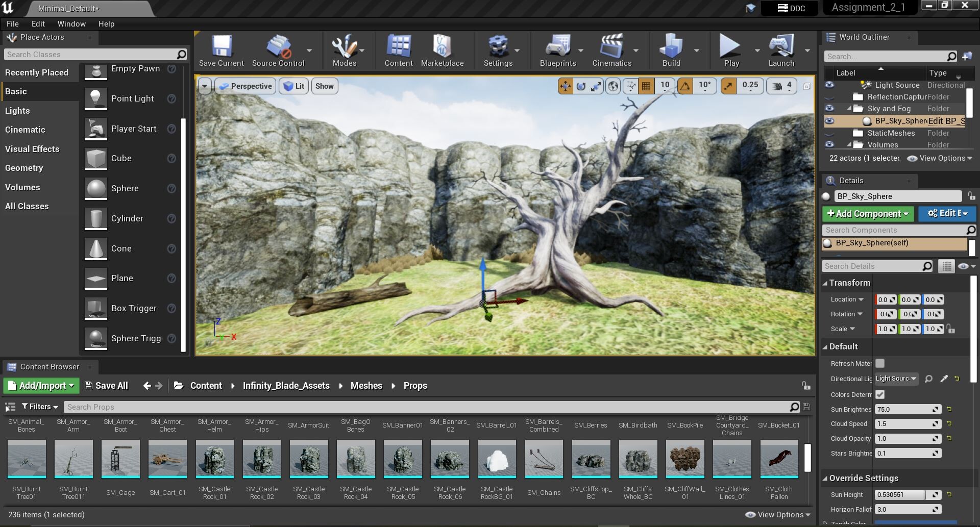Click the Add Component button
980x527 pixels.
tap(868, 214)
